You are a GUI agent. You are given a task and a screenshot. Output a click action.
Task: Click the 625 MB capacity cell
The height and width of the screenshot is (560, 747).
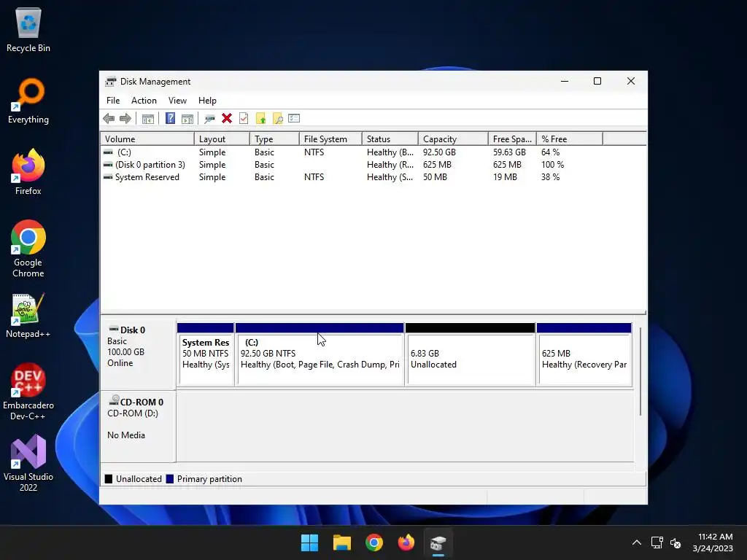437,165
